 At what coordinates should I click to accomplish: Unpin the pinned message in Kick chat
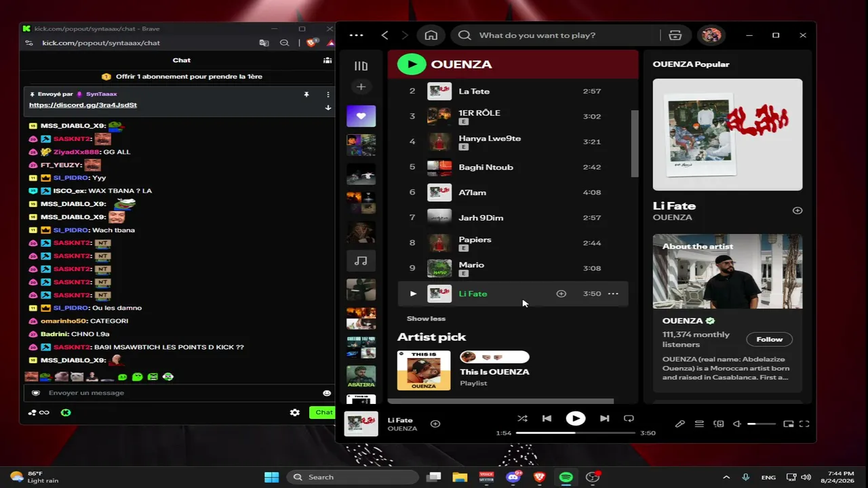pos(306,94)
